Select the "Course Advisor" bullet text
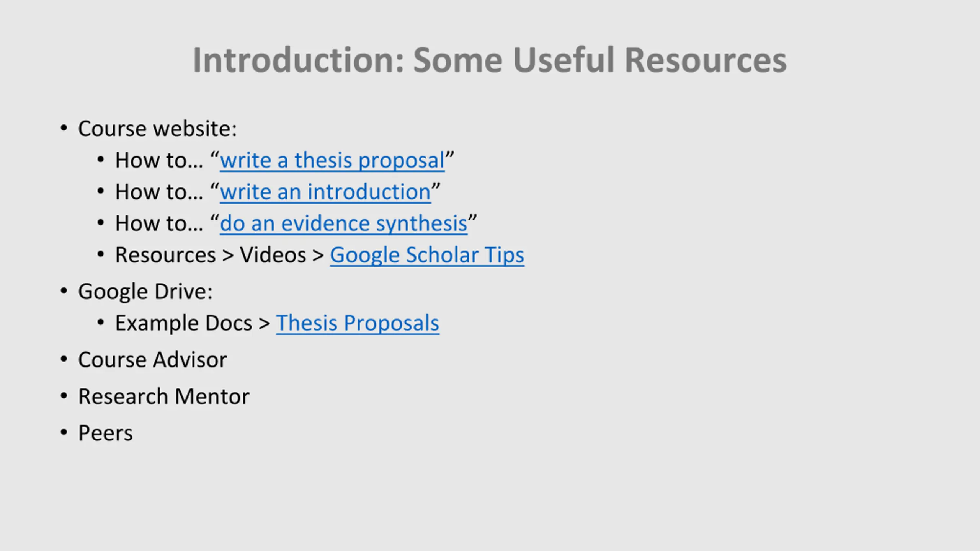The width and height of the screenshot is (980, 551). pyautogui.click(x=152, y=360)
